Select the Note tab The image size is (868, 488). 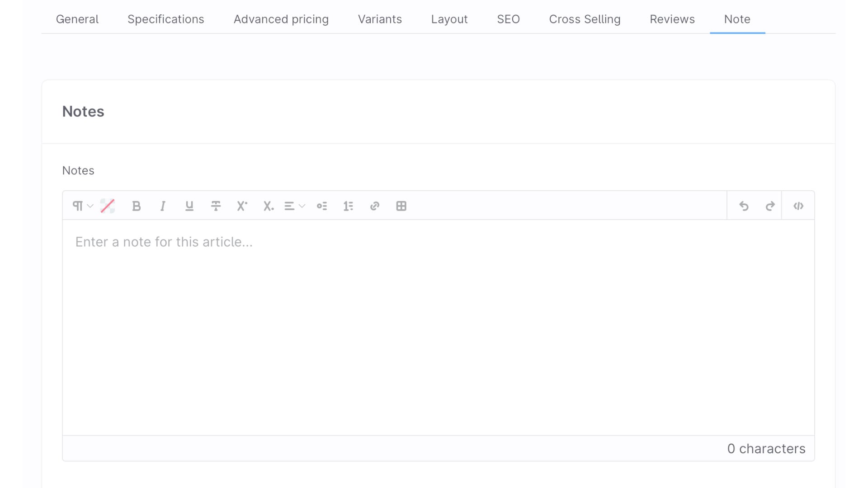[737, 19]
